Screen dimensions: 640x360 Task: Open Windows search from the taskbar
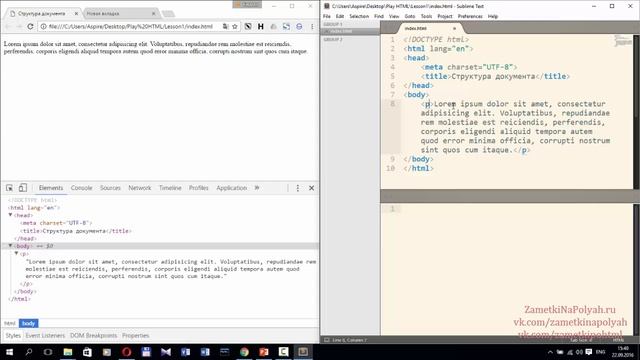(29, 352)
